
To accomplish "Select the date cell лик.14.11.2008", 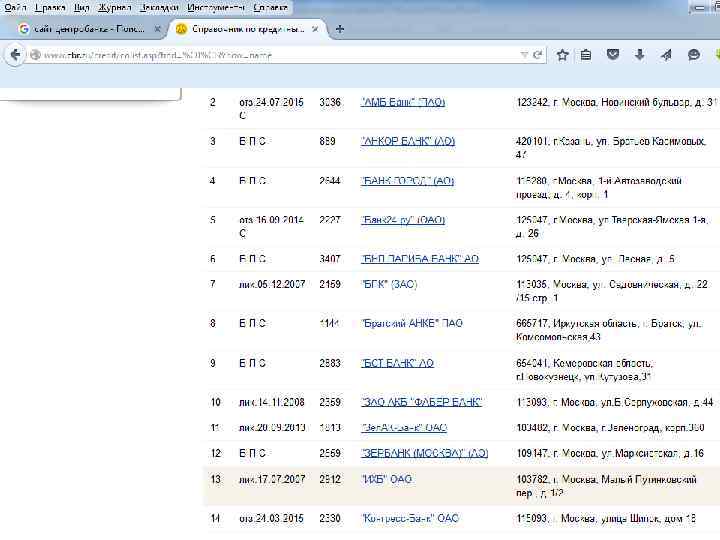I will pyautogui.click(x=272, y=402).
